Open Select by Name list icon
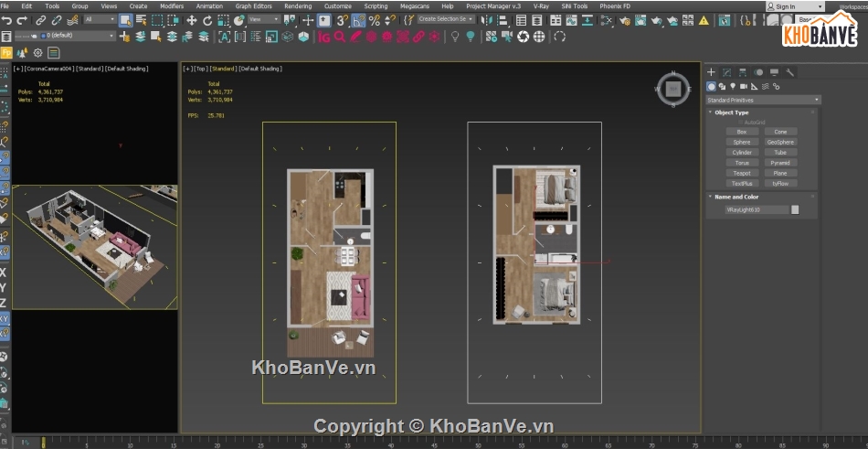 click(142, 20)
